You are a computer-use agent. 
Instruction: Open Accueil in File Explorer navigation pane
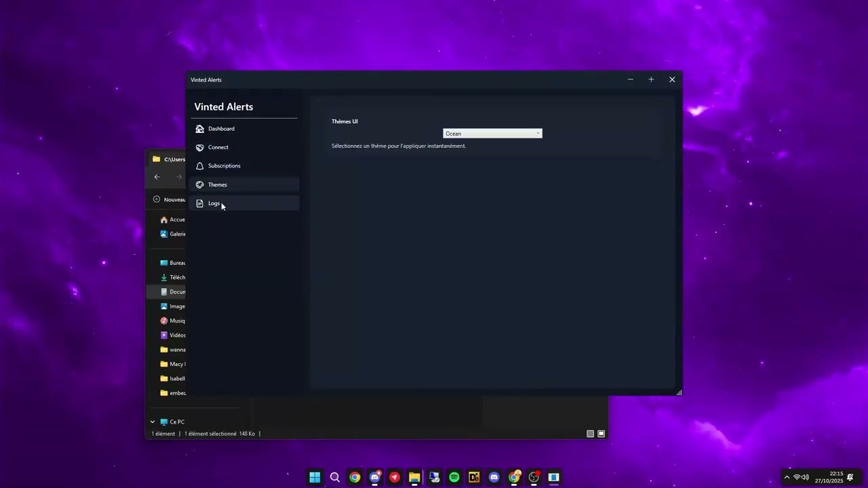point(172,220)
